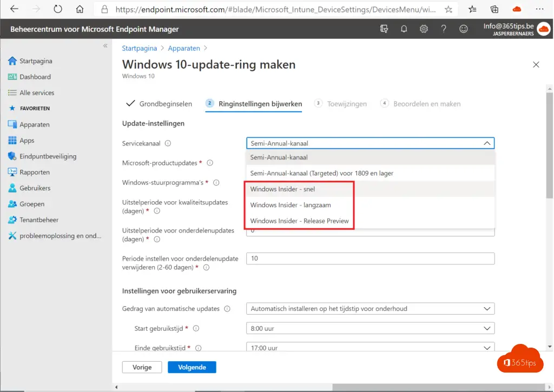Click the Startpagina breadcrumb link

[x=139, y=48]
